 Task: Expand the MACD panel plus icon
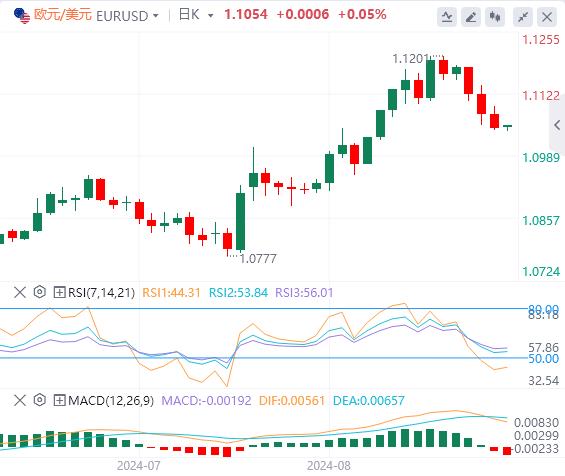(59, 400)
